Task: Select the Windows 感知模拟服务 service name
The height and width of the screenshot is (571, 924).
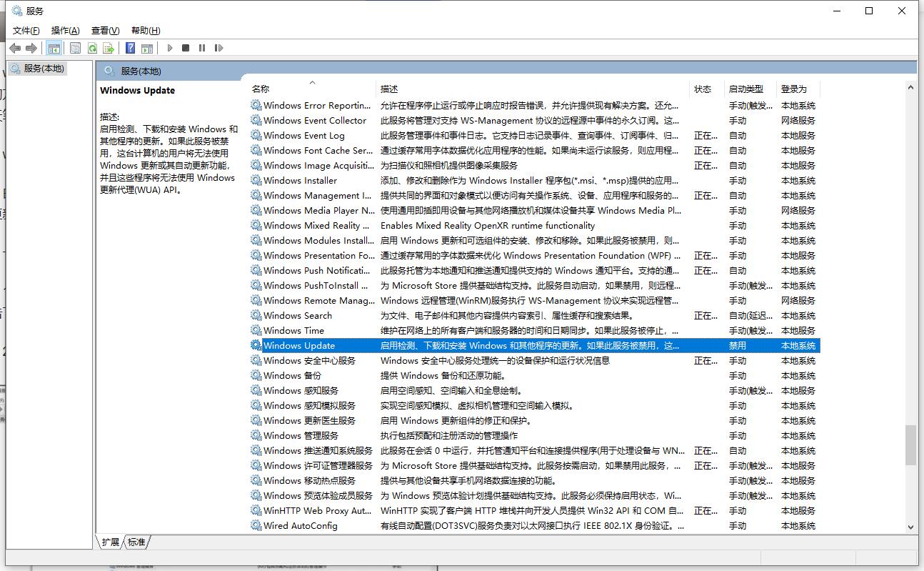Action: (x=309, y=405)
